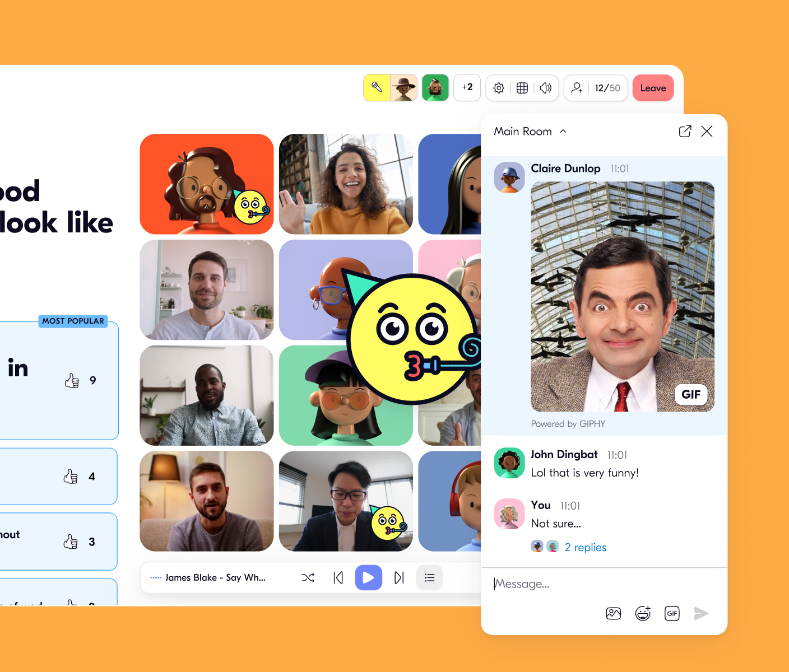This screenshot has width=789, height=672.
Task: Play the current song
Action: click(x=369, y=577)
